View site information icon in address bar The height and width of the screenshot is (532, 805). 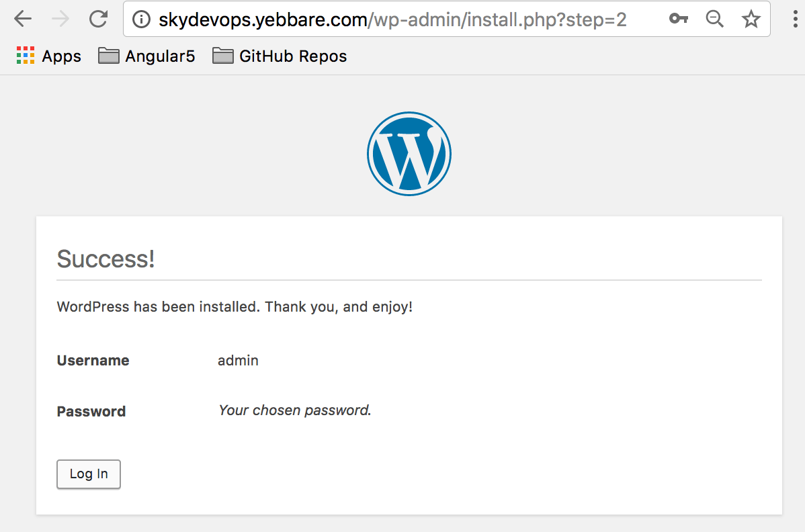[x=141, y=20]
